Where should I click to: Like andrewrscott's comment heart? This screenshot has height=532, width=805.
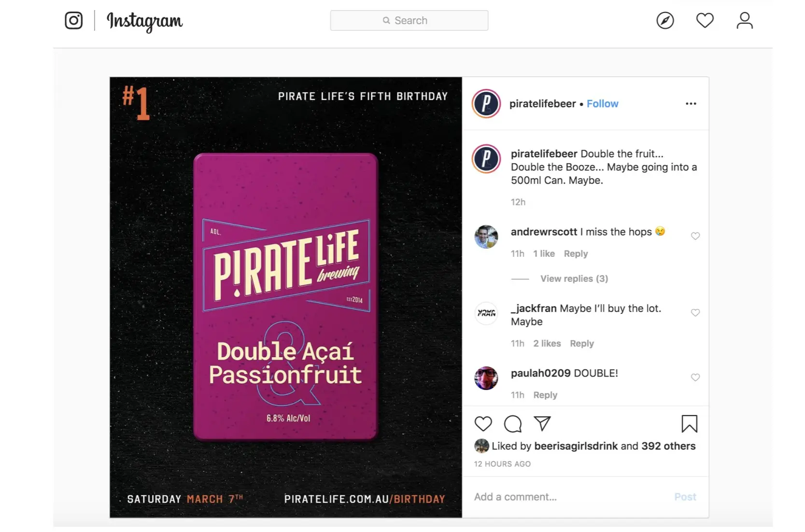coord(695,236)
